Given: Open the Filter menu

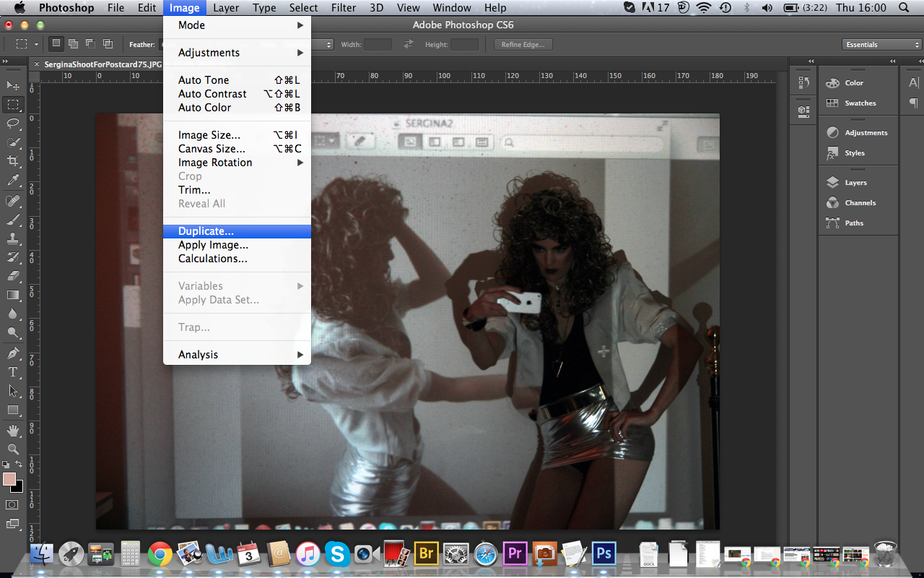Looking at the screenshot, I should 344,8.
